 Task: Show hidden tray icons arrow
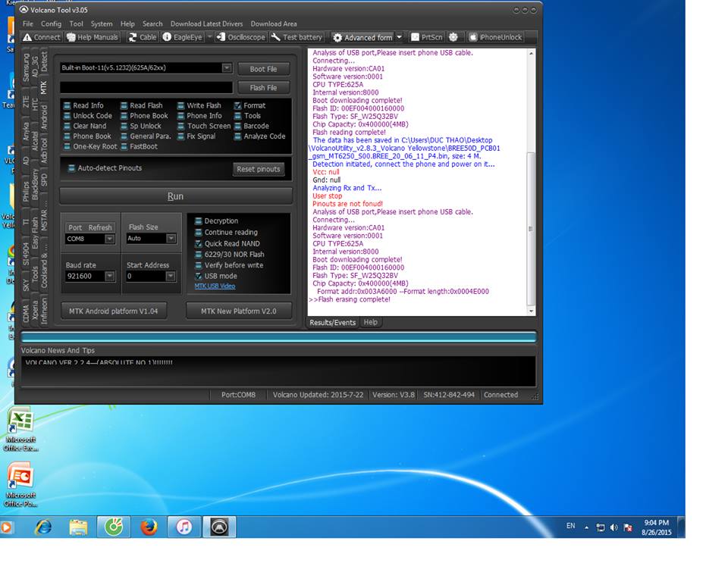pyautogui.click(x=586, y=527)
